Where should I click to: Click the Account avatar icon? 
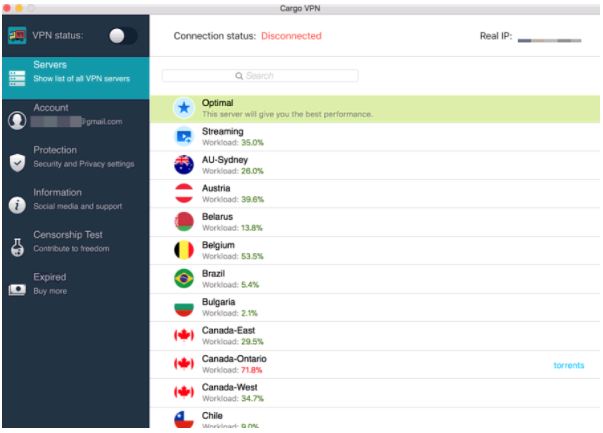[17, 120]
